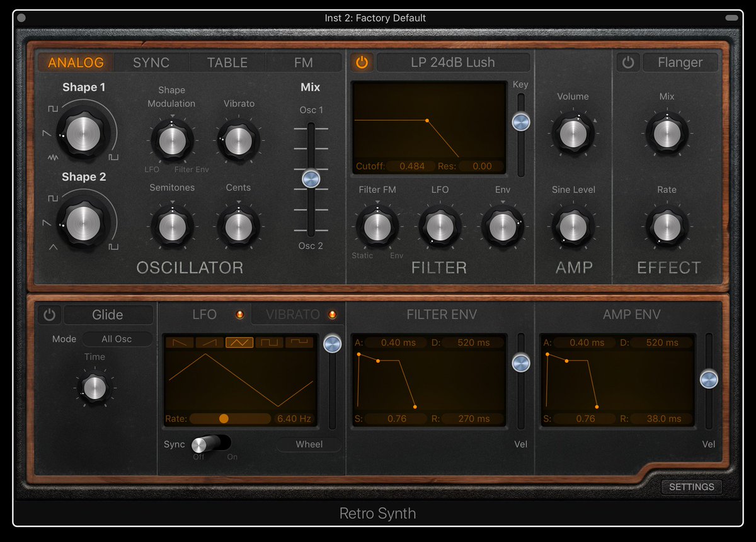Image resolution: width=756 pixels, height=542 pixels.
Task: Click the Shape Modulation knob
Action: (x=172, y=140)
